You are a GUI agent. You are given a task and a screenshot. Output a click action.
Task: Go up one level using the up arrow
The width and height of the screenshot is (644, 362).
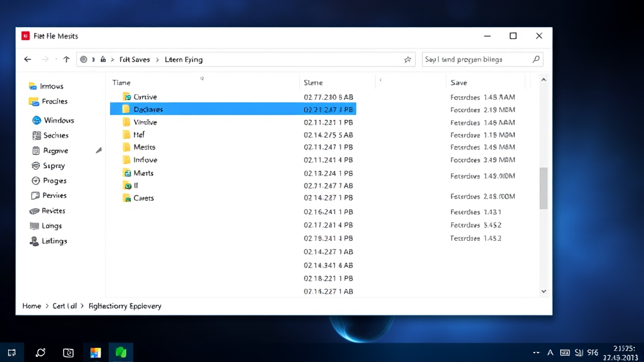[66, 59]
